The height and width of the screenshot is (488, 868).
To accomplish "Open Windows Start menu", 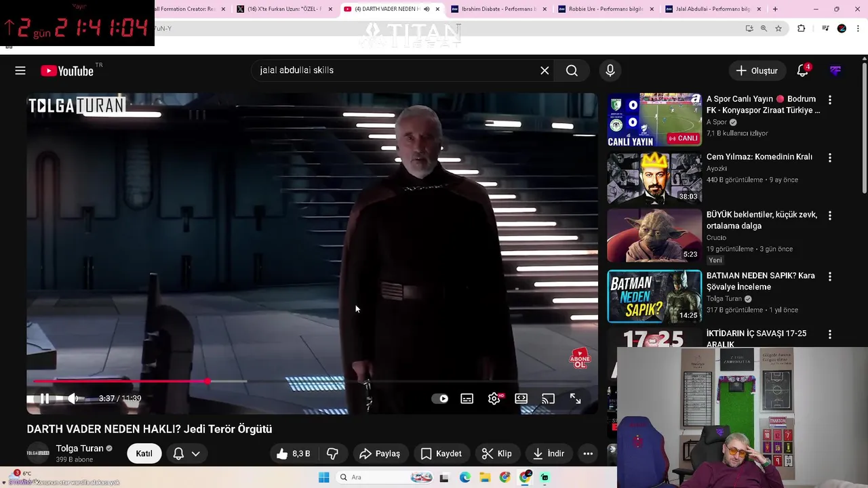I will [x=323, y=477].
